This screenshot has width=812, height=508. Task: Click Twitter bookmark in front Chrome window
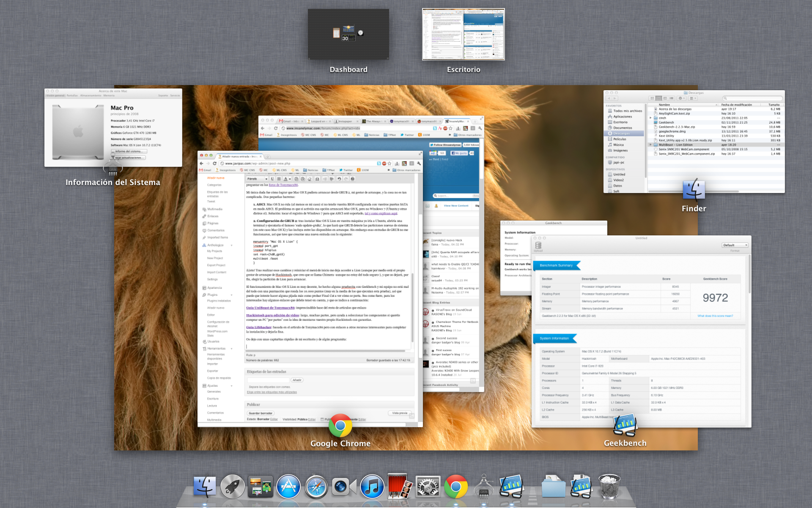point(346,170)
